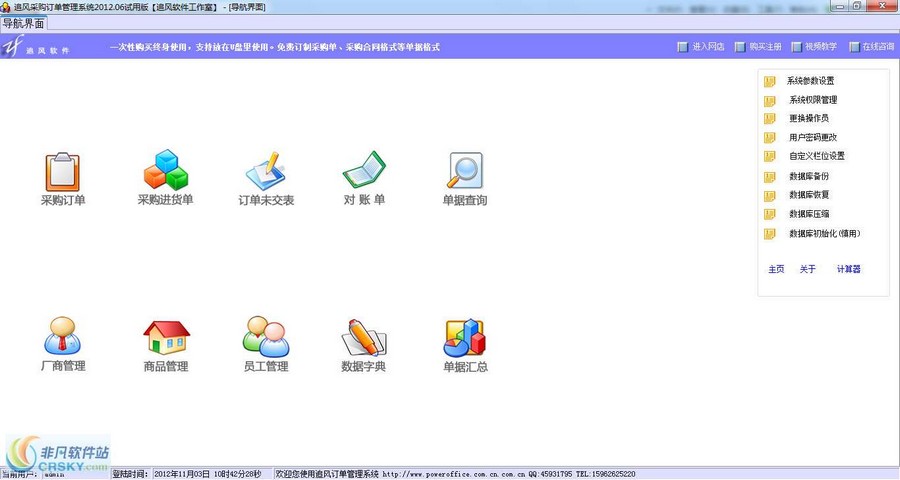Open 员工管理 employee management
Screen dimensions: 900x480
click(266, 344)
